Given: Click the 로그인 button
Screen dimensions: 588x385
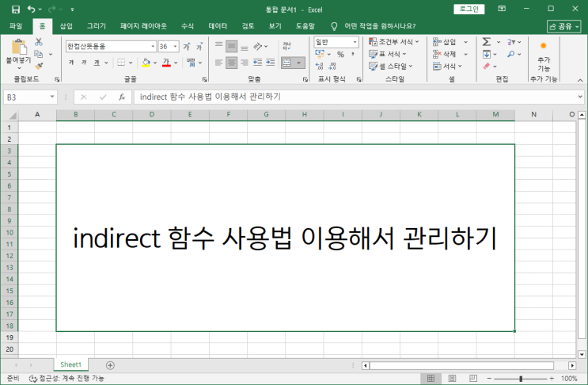Looking at the screenshot, I should 469,9.
